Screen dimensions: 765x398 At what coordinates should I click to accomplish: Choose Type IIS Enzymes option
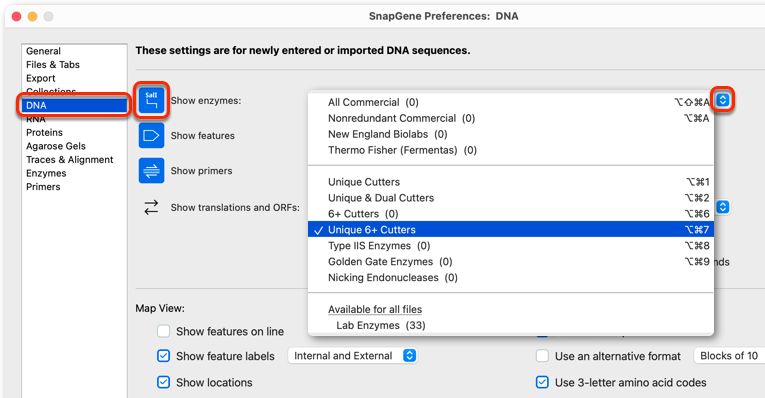click(x=511, y=245)
